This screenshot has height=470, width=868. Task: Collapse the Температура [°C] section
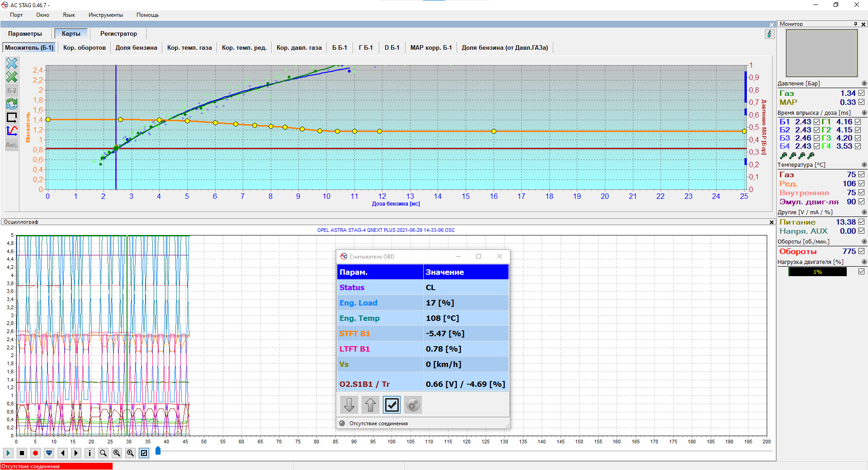coord(864,165)
